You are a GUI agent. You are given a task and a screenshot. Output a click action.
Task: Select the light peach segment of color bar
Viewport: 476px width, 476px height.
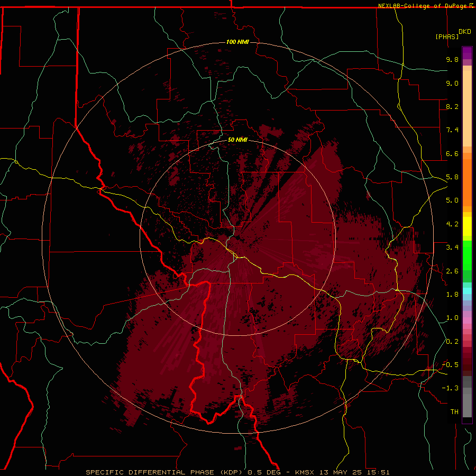tap(467, 108)
